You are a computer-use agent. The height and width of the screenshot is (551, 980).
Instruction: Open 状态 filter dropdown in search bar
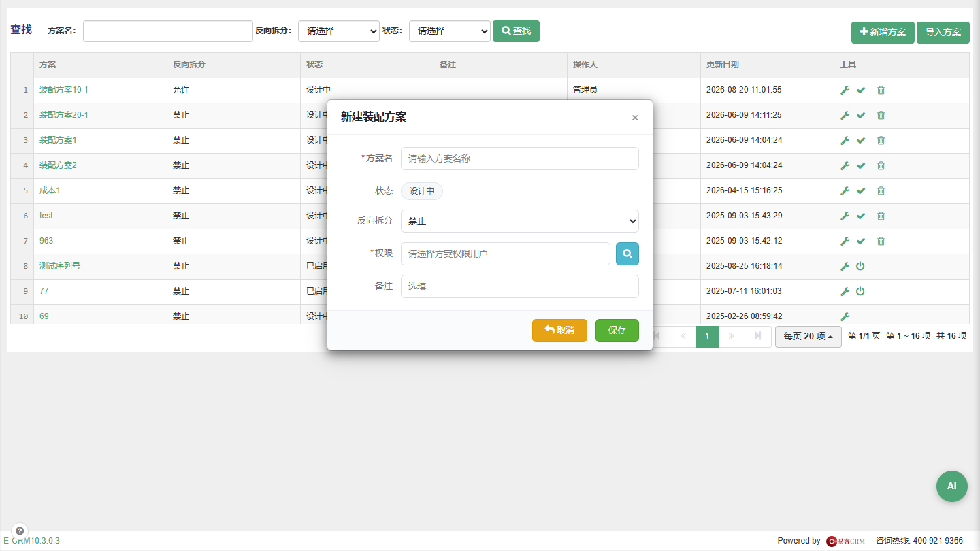(x=450, y=31)
